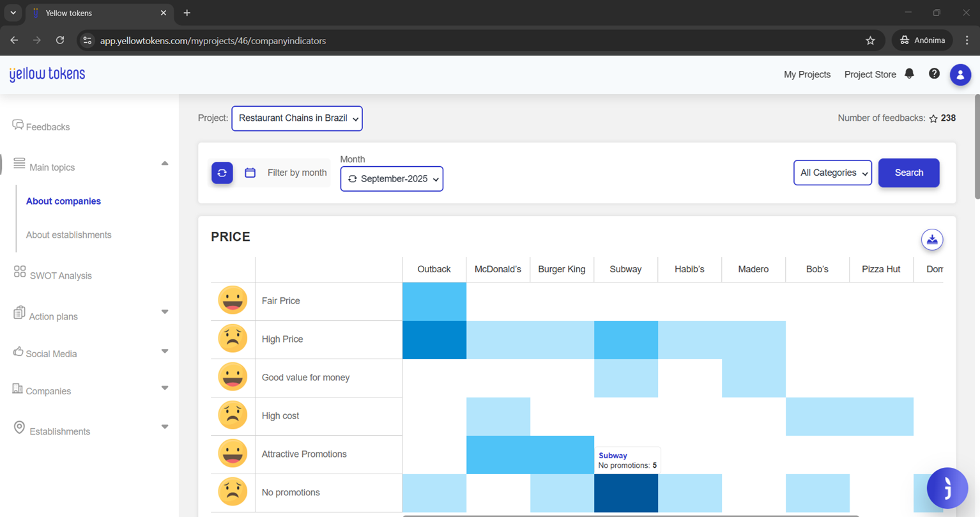Reload the page in the browser

point(60,40)
